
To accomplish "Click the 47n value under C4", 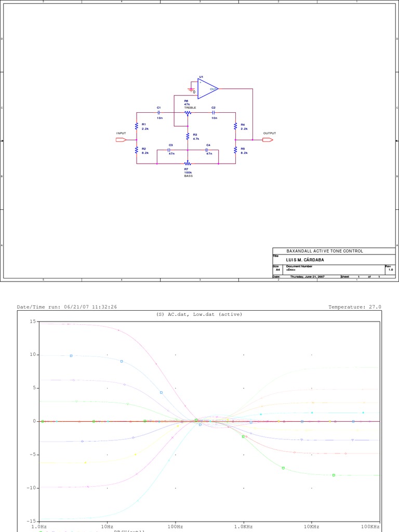I will pos(209,154).
